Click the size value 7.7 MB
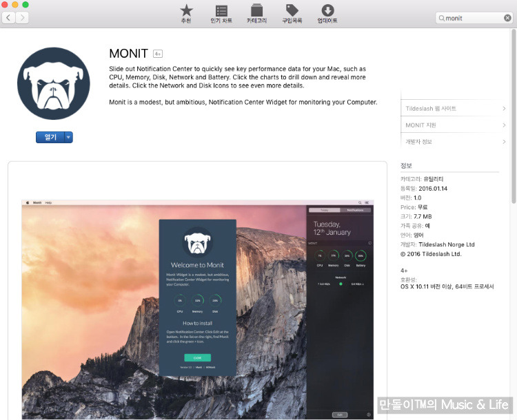The height and width of the screenshot is (420, 517). click(423, 216)
